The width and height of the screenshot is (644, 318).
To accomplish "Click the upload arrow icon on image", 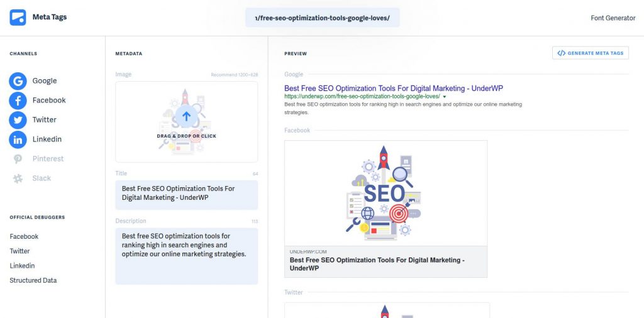I will [186, 116].
